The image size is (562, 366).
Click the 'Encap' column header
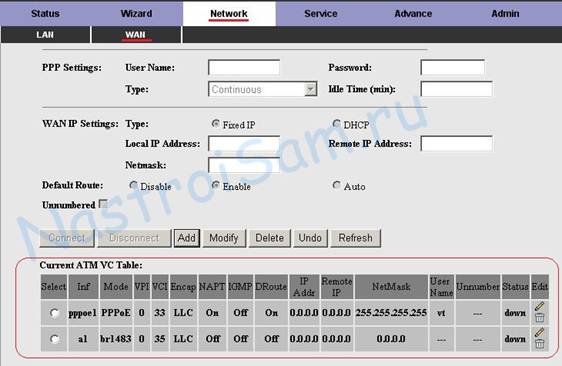pos(183,287)
